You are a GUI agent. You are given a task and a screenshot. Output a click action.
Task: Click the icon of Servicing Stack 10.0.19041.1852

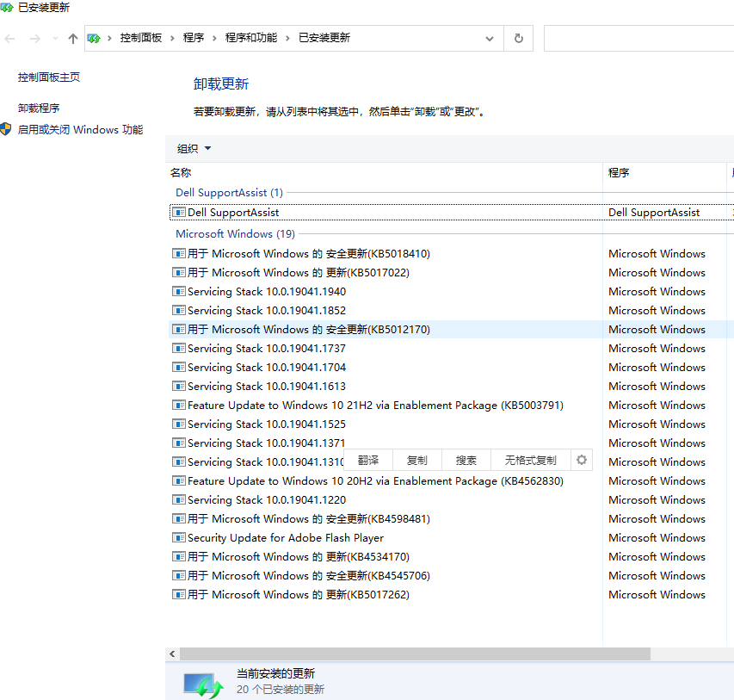178,310
